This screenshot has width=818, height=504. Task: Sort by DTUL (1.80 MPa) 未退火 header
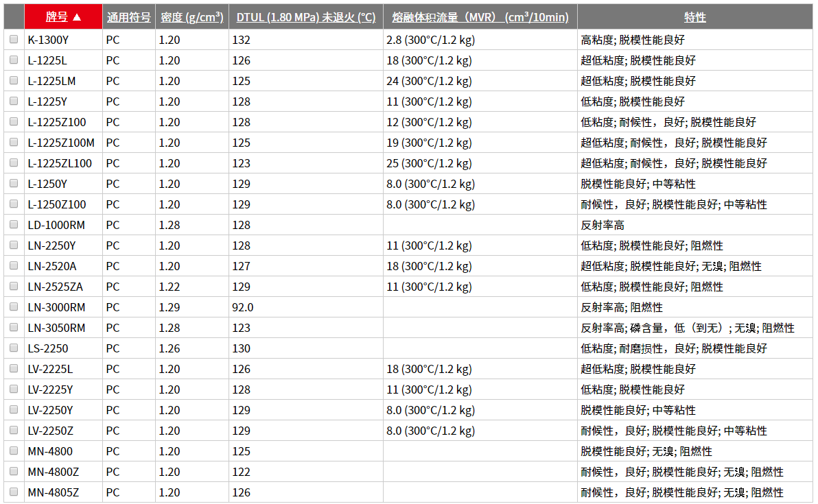[x=305, y=17]
